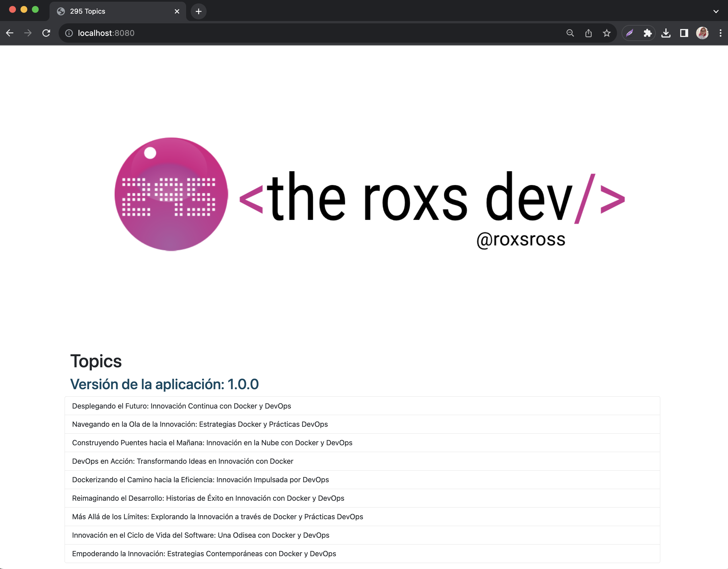The image size is (728, 569).
Task: Share this page via share icon
Action: (589, 33)
